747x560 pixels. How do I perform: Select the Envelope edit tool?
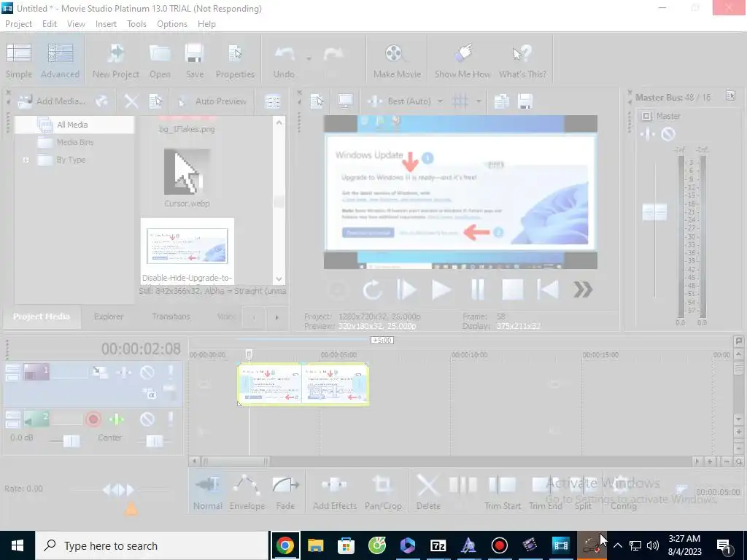(247, 493)
